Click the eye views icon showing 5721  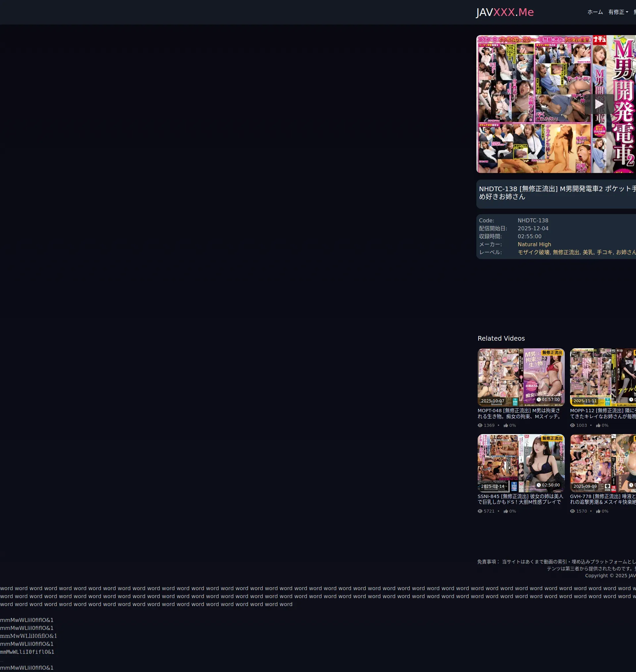(480, 511)
